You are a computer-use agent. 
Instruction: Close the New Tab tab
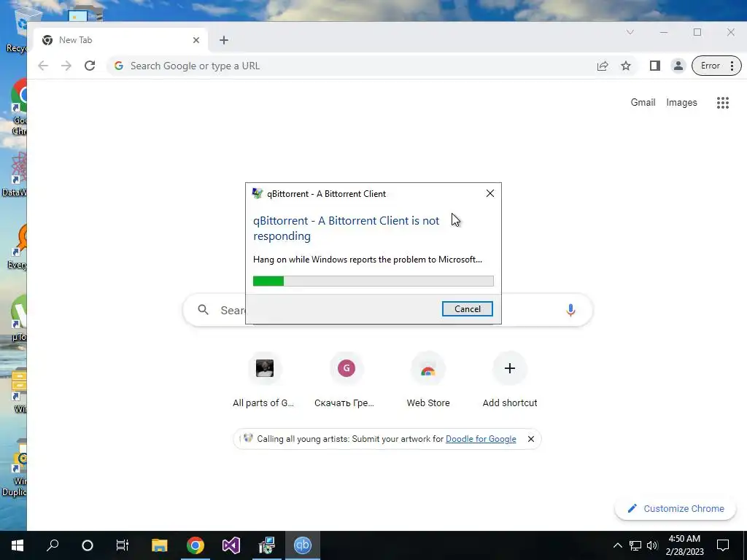196,40
